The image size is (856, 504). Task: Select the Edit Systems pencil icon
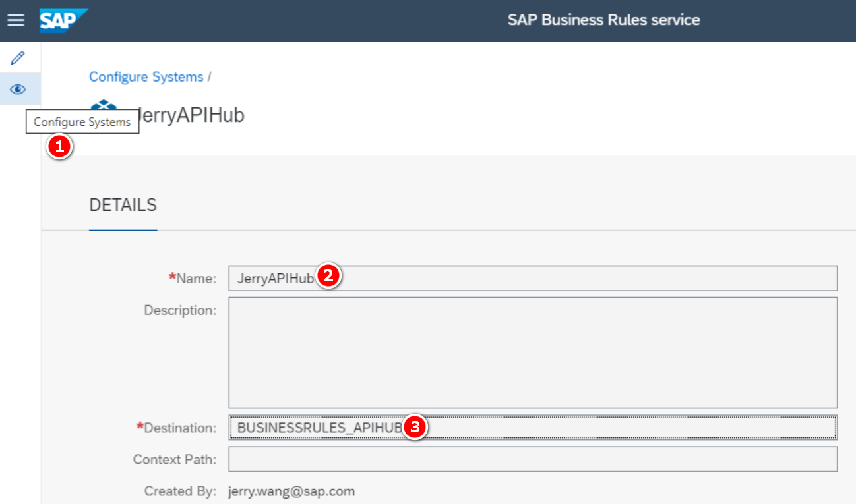tap(19, 57)
